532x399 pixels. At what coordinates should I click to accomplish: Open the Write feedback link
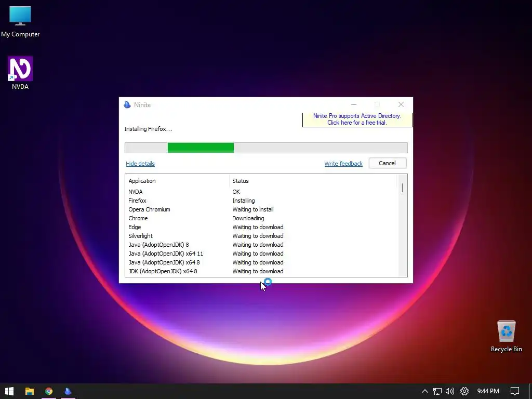(x=343, y=164)
